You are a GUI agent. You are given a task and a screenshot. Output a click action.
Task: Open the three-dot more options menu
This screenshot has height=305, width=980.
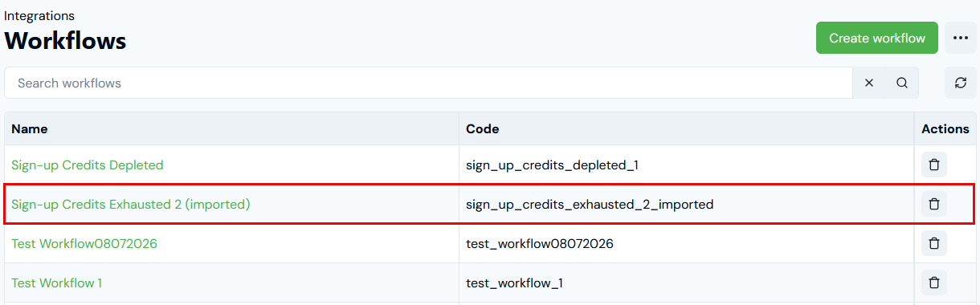click(960, 38)
